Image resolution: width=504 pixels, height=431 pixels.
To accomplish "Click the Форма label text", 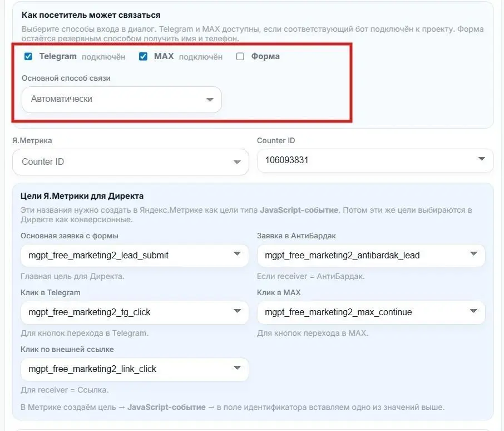I will (265, 56).
